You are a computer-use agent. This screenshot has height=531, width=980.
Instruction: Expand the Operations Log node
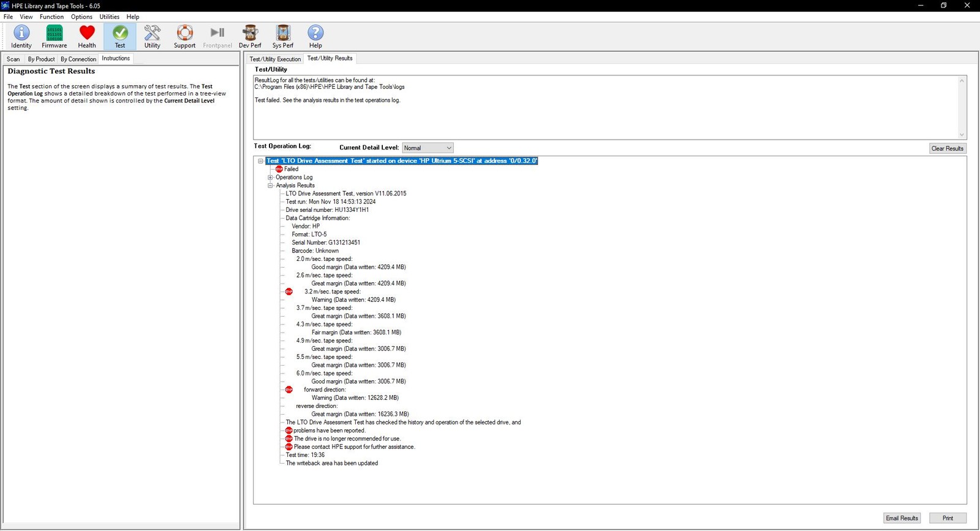click(270, 178)
